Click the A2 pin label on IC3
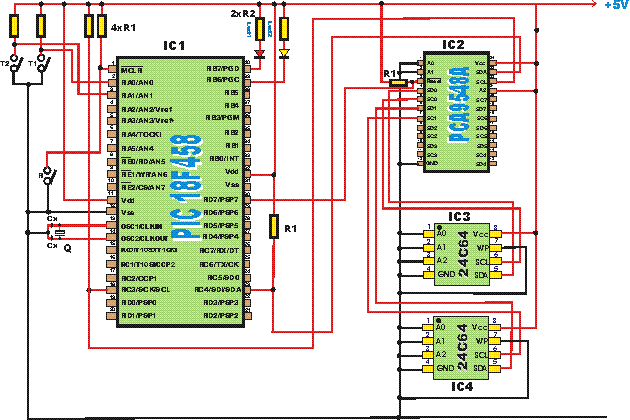 442,260
